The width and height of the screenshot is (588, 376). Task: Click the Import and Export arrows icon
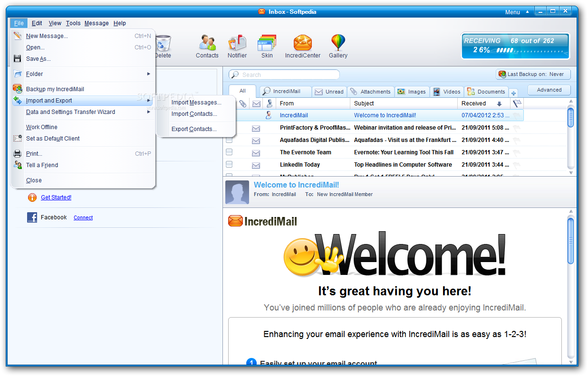(x=18, y=100)
